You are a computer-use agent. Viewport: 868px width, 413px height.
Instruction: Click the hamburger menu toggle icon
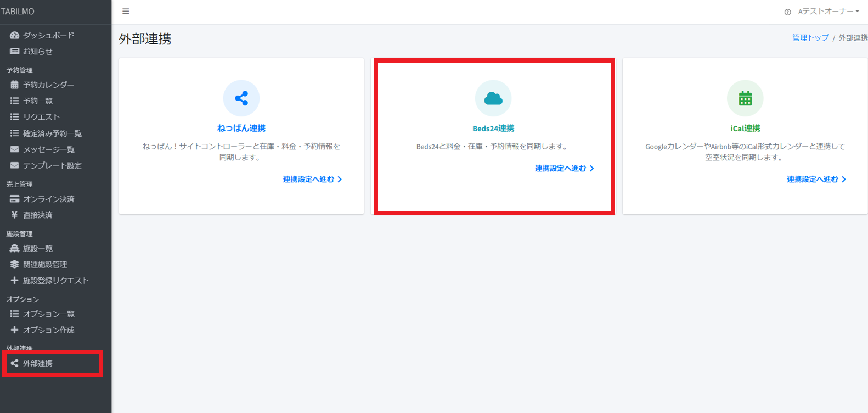coord(126,12)
